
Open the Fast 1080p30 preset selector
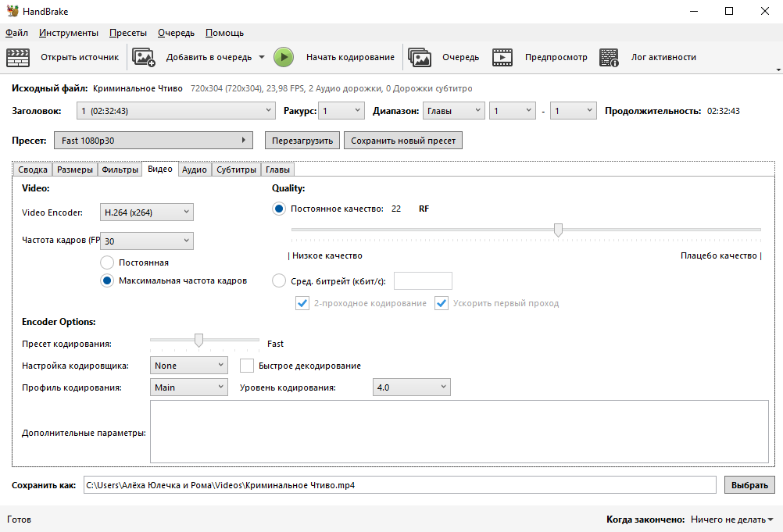[153, 141]
